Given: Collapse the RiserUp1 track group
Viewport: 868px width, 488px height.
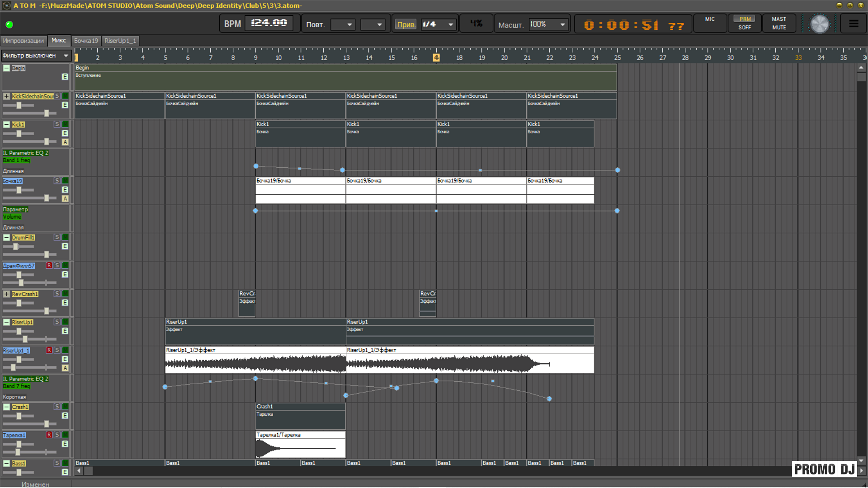Looking at the screenshot, I should coord(6,322).
